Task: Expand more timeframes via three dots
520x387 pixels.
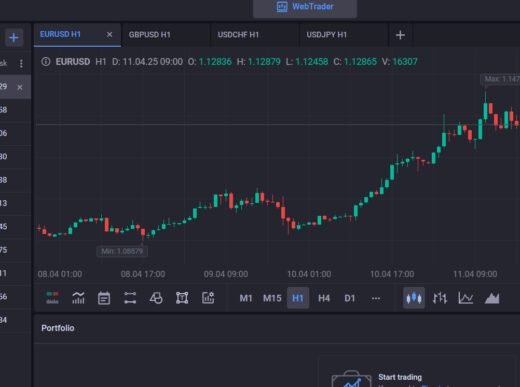Action: click(x=376, y=298)
